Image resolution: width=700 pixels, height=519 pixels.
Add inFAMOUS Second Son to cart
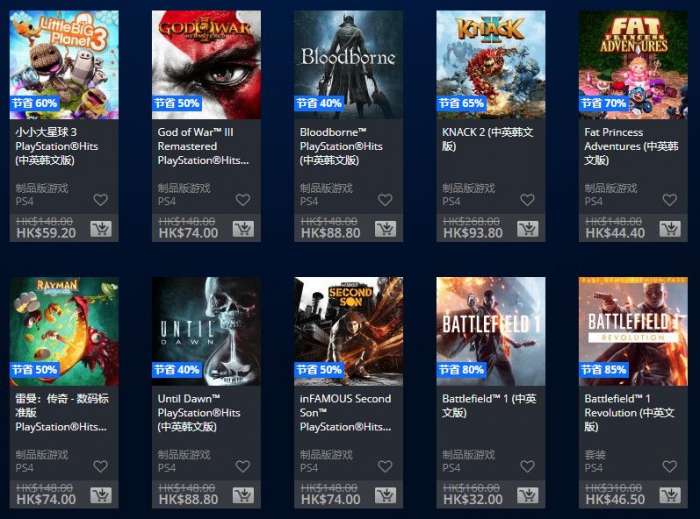pos(386,495)
